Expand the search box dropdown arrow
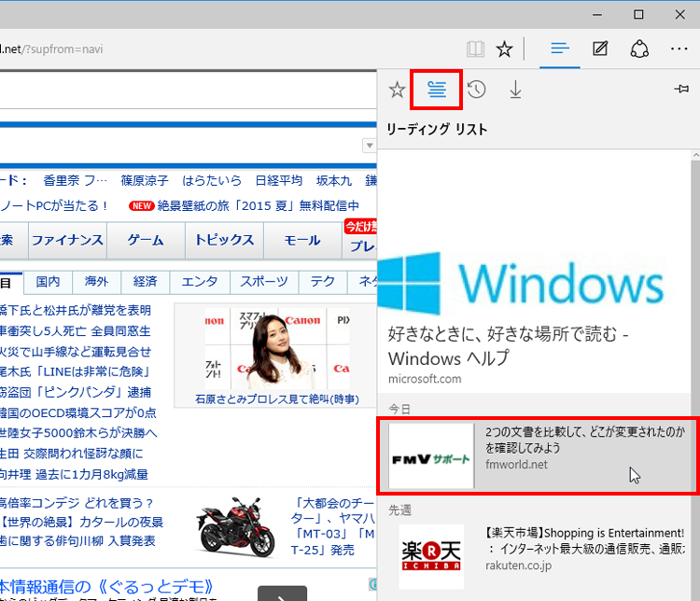This screenshot has height=601, width=700. [x=369, y=146]
